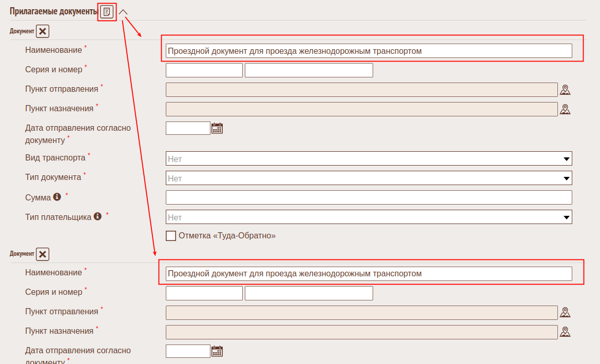
Task: Click second document's Пункт отправления field
Action: click(x=361, y=313)
